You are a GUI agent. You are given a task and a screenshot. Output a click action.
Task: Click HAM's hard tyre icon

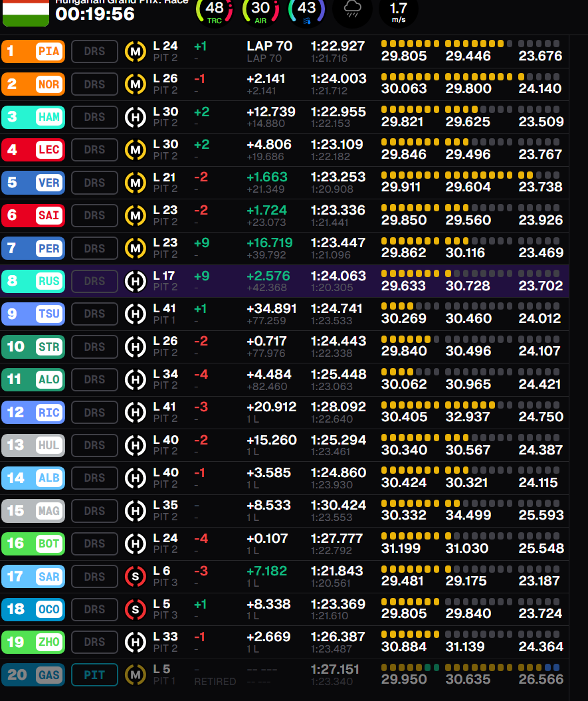pos(136,117)
